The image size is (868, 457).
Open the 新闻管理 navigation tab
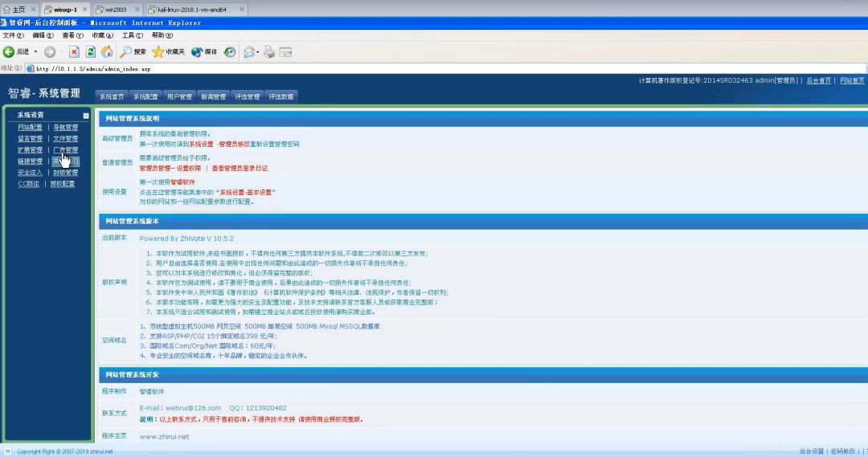coord(213,96)
